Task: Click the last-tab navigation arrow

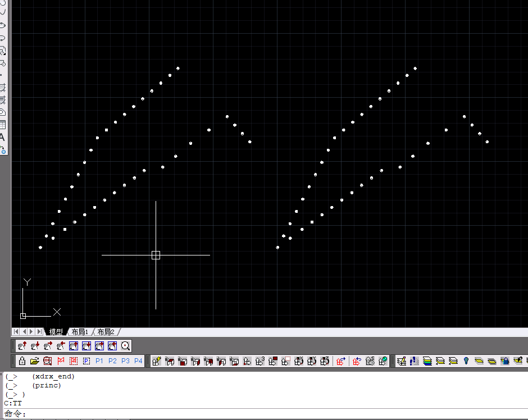Action: click(x=39, y=331)
